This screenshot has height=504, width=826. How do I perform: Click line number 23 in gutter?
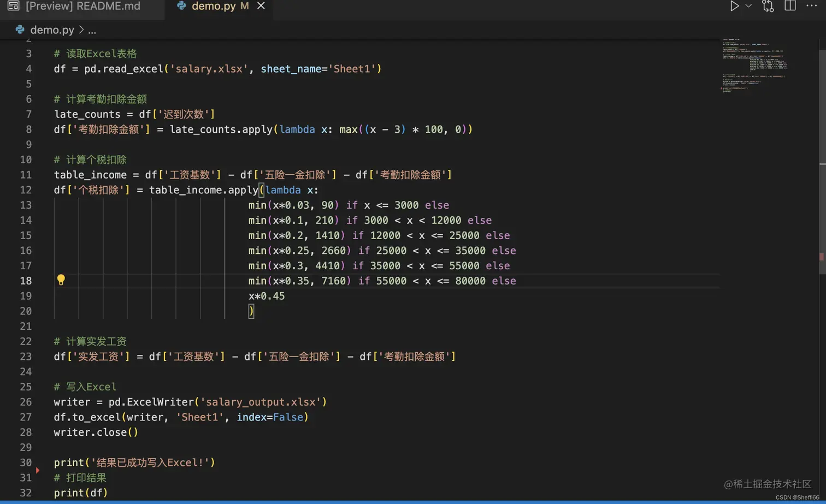pyautogui.click(x=26, y=357)
